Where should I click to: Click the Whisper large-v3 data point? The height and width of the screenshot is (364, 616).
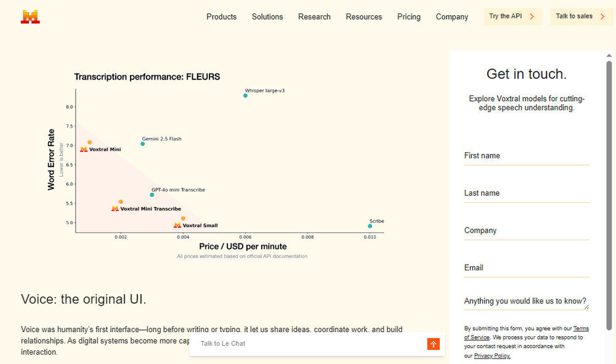point(246,97)
